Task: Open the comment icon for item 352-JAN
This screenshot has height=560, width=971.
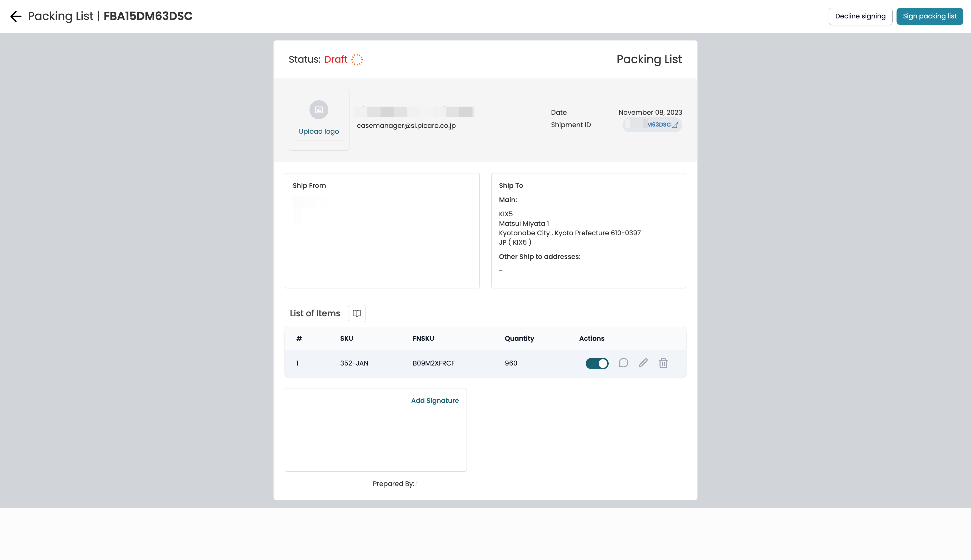Action: pos(623,363)
